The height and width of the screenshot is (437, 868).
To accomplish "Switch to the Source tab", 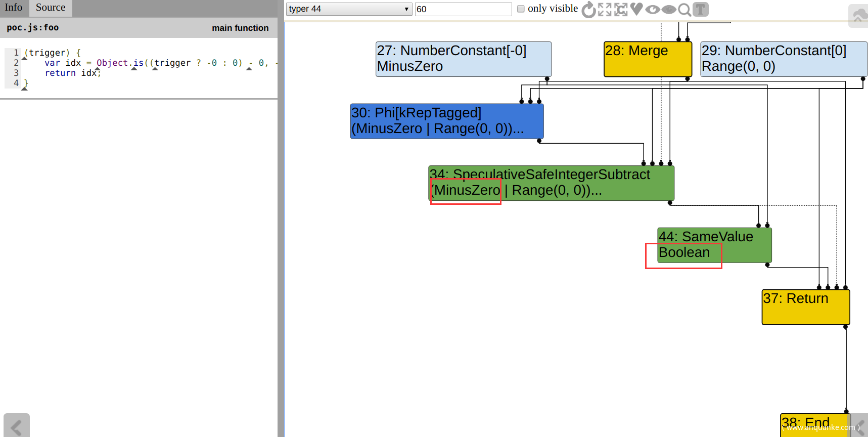I will pos(51,8).
